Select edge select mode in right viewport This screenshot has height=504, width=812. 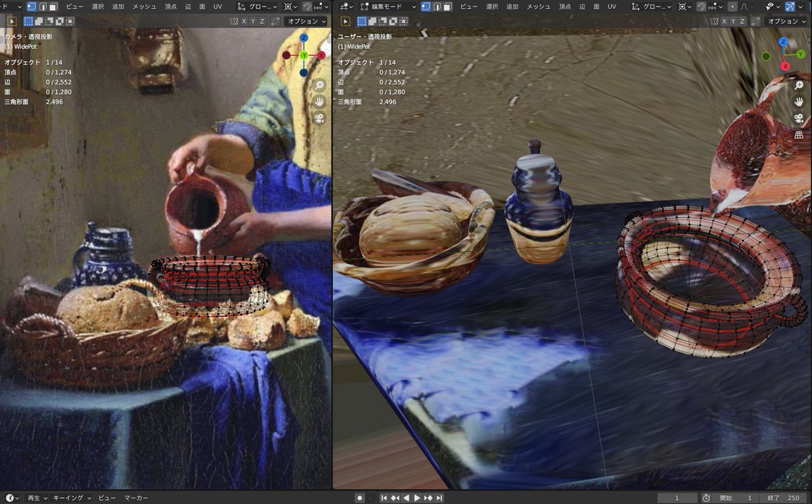click(437, 6)
